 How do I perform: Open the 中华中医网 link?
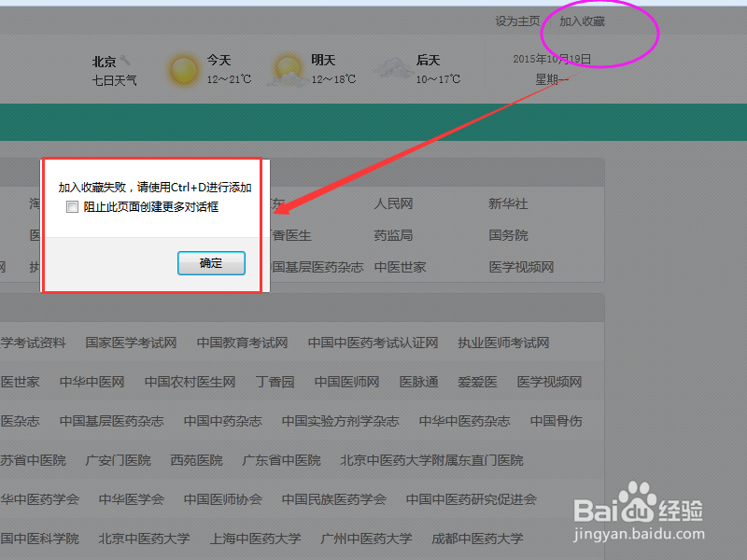pos(92,382)
